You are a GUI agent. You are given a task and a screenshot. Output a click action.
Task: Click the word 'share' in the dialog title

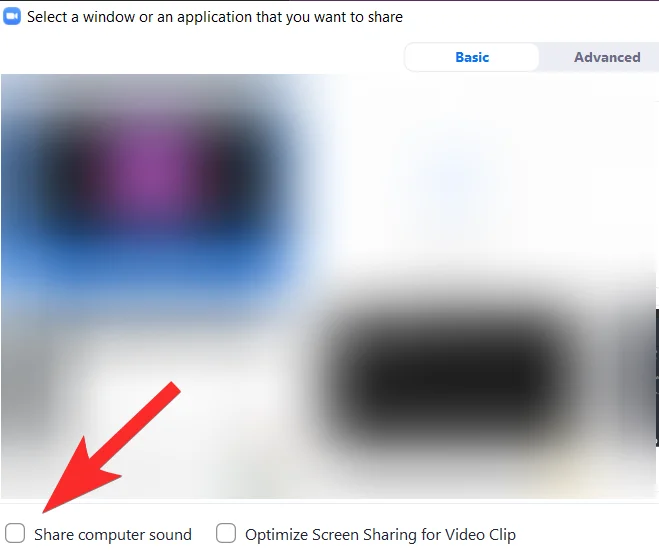point(385,17)
